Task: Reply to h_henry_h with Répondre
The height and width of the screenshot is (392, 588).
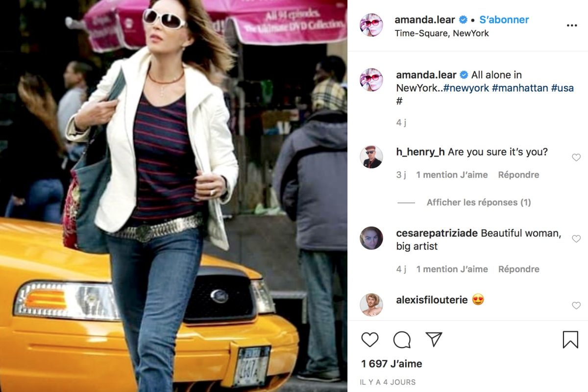Action: (x=518, y=175)
